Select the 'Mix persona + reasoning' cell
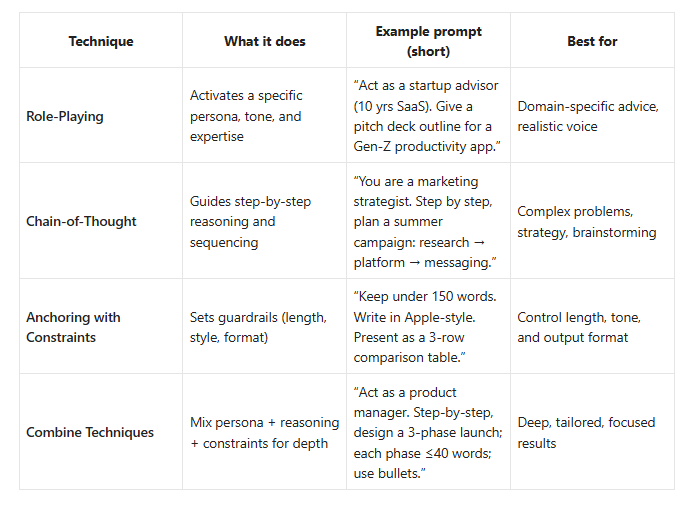The height and width of the screenshot is (515, 695). 265,433
